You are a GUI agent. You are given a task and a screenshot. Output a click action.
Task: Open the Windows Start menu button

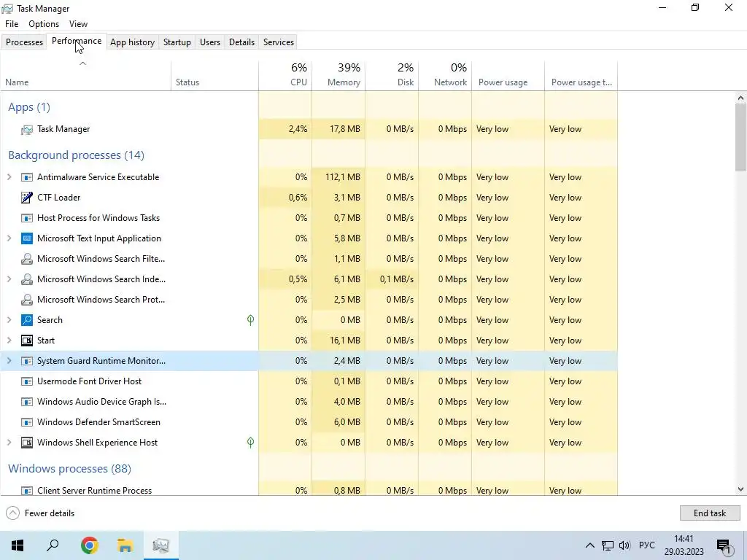click(18, 545)
